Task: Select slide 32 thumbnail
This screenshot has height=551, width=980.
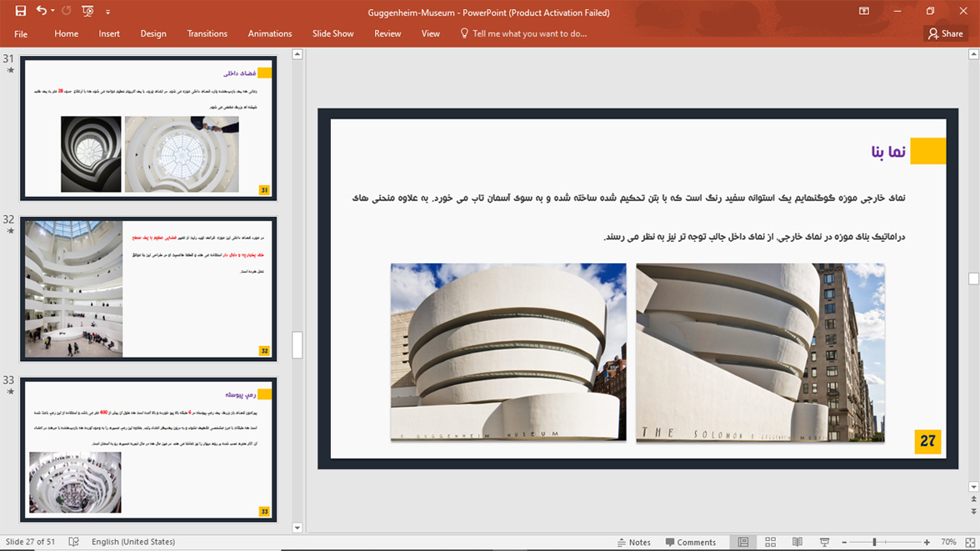Action: pos(148,289)
